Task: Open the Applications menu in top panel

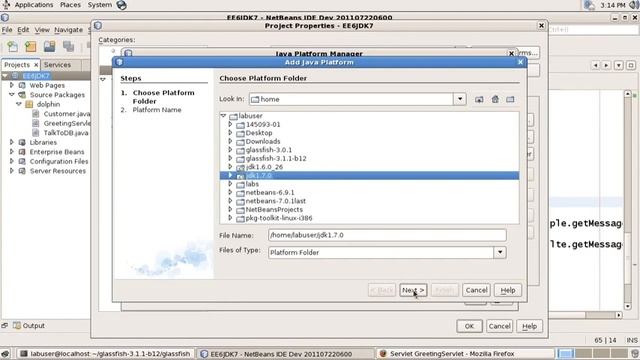Action: coord(34,5)
